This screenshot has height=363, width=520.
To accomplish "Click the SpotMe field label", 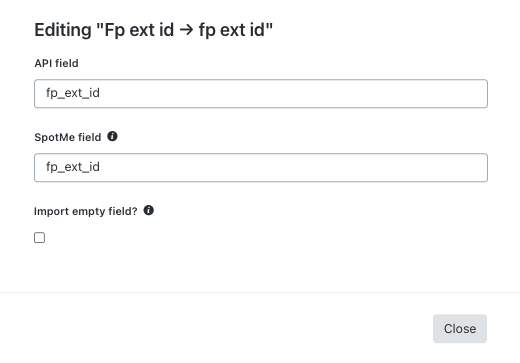I will [x=68, y=137].
